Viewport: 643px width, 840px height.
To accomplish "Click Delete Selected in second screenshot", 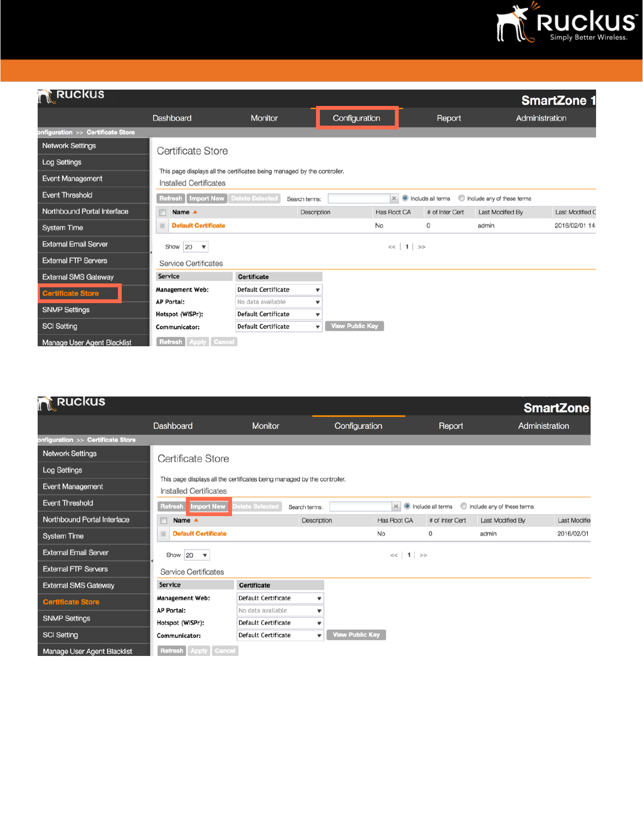I will pos(256,506).
